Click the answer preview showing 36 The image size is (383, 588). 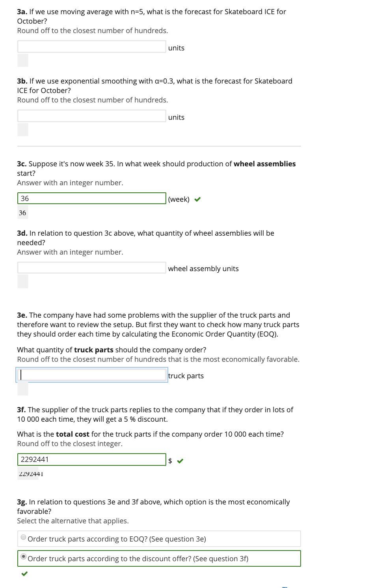click(22, 212)
